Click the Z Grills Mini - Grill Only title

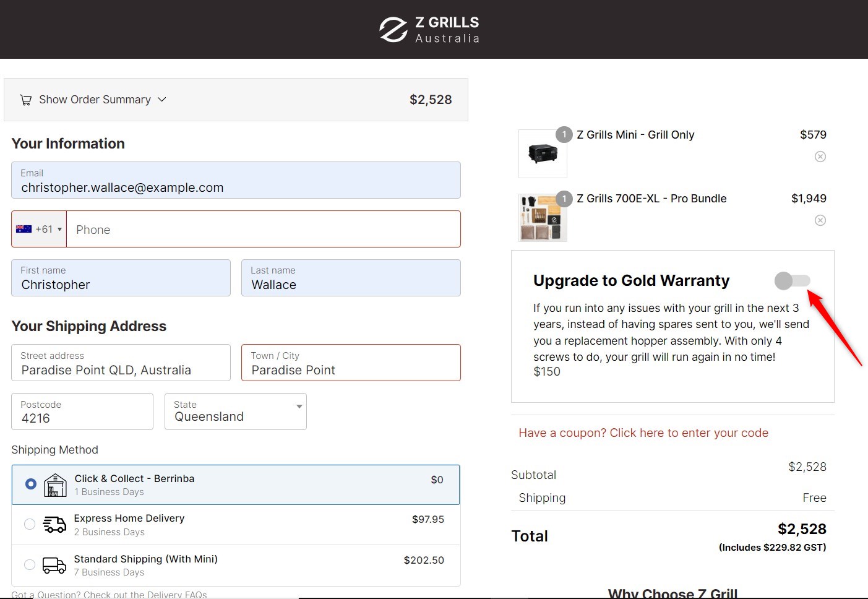(635, 135)
